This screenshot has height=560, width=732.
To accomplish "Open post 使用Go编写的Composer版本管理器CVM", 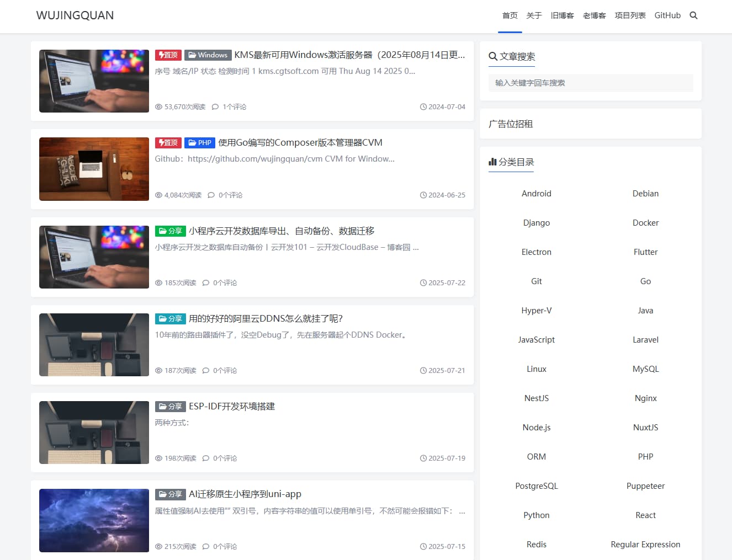I will point(300,143).
